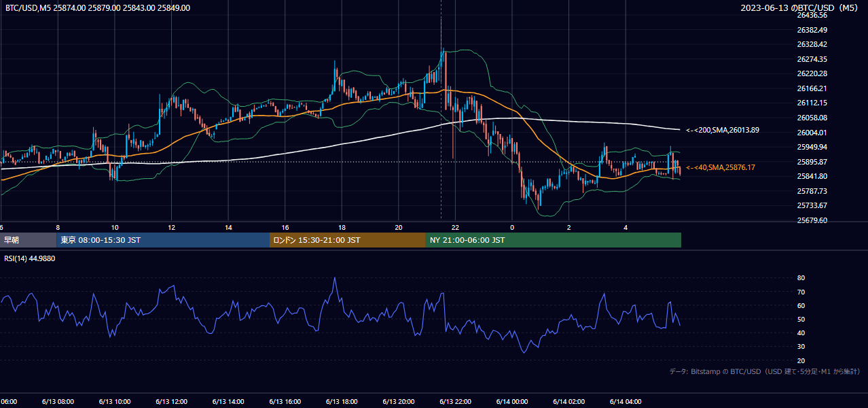Select the 東京 08:00-15:30 JST session bar
The image size is (868, 408).
pyautogui.click(x=163, y=240)
